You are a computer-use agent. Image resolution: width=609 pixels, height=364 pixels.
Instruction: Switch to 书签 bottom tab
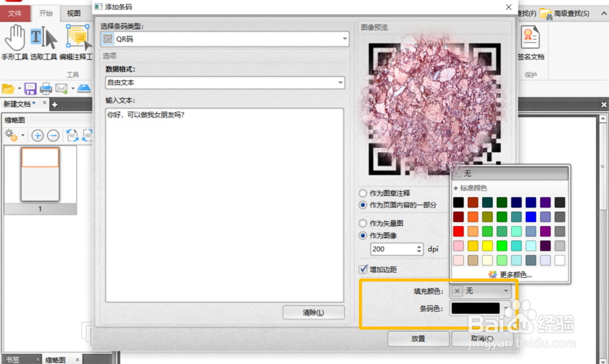[x=13, y=360]
